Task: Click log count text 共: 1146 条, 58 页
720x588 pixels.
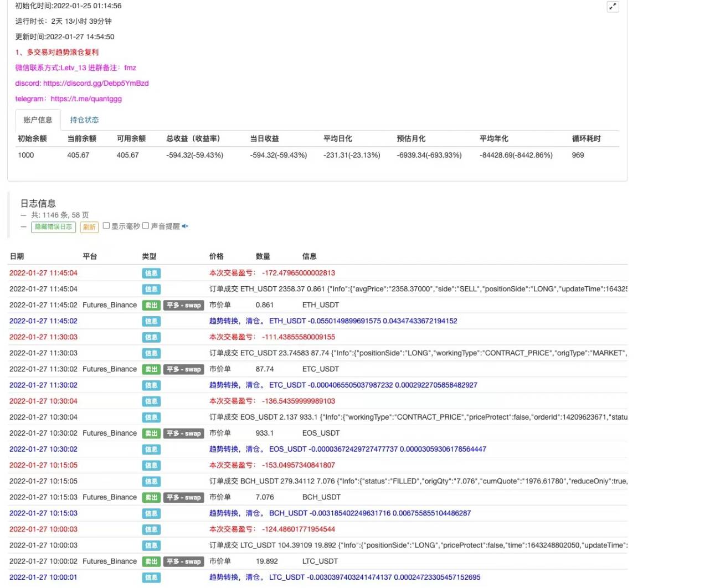Action: tap(60, 215)
